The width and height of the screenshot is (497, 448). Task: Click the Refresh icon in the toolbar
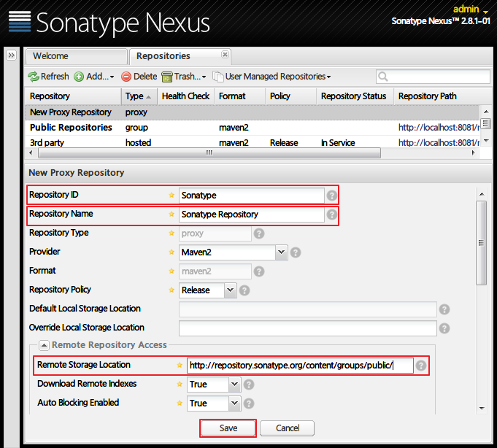[x=34, y=77]
